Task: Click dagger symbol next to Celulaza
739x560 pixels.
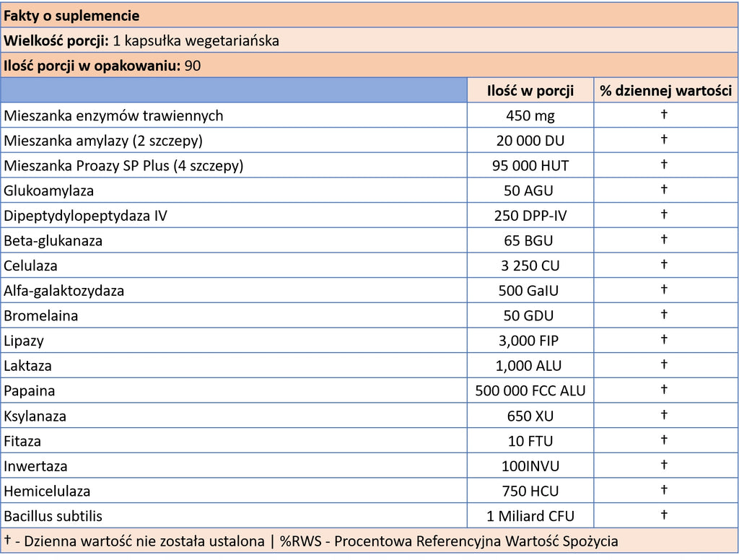Action: tap(664, 264)
